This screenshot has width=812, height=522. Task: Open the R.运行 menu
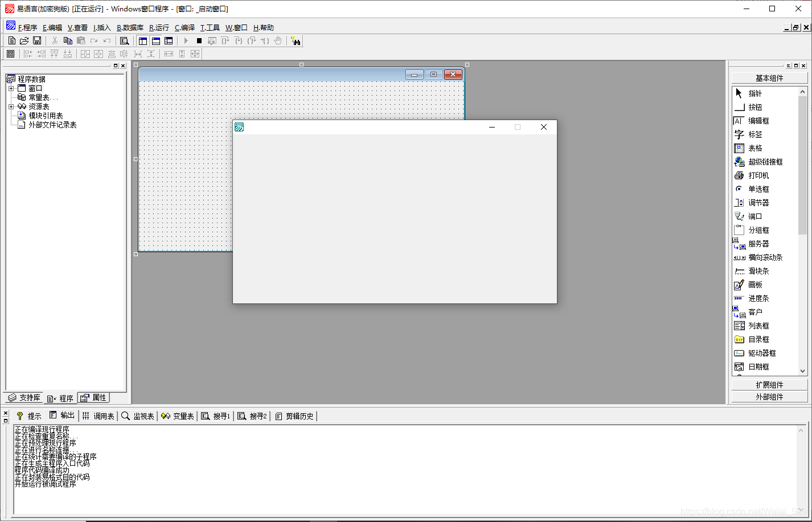pyautogui.click(x=159, y=27)
